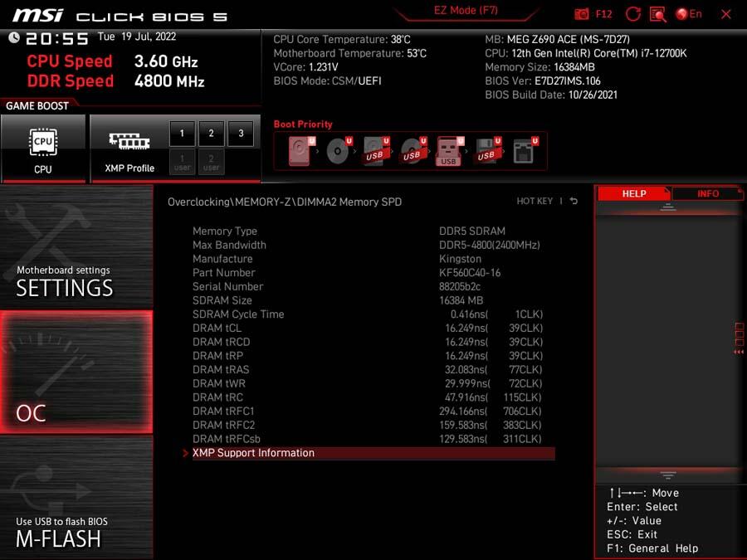Click the breadcrumb Overclocking\MEMORY-Z\DIMMA2 Memory SPD

tap(285, 202)
